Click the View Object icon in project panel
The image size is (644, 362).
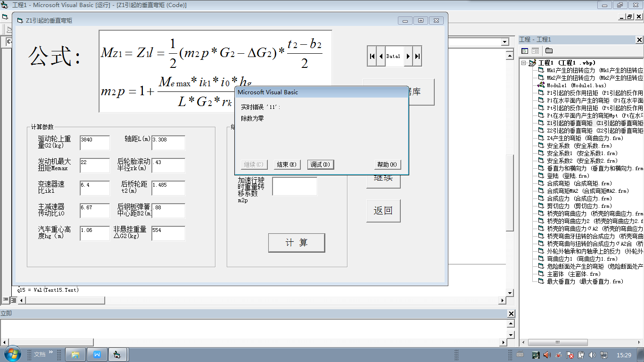tap(535, 51)
